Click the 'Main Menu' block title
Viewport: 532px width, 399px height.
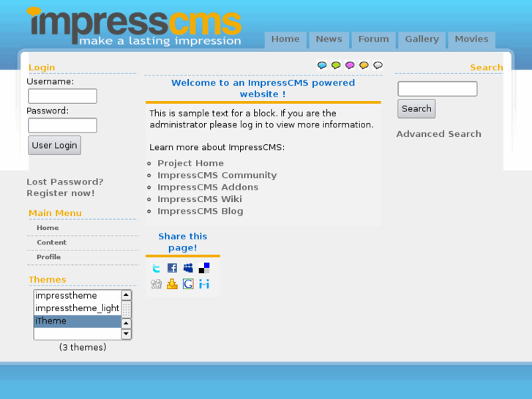(x=55, y=213)
